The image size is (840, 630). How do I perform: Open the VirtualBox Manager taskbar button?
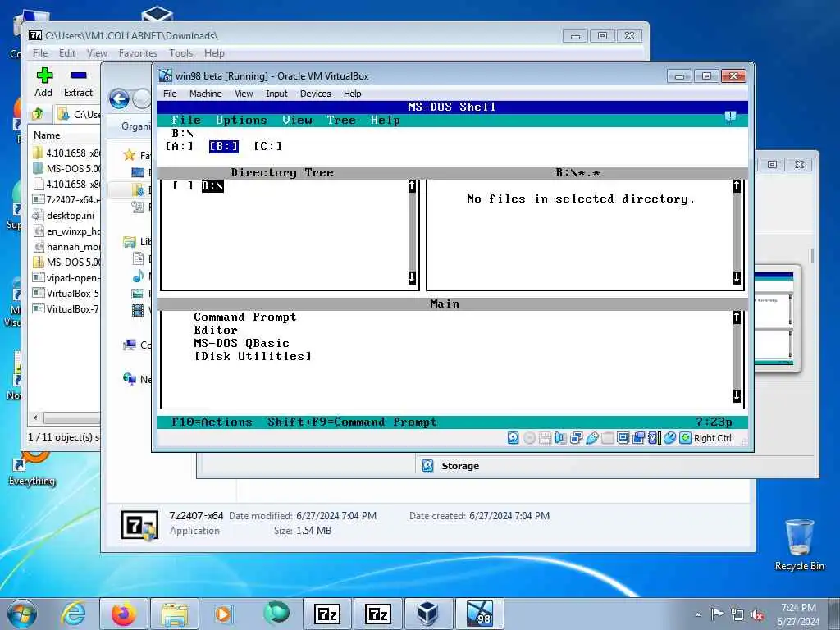tap(428, 614)
